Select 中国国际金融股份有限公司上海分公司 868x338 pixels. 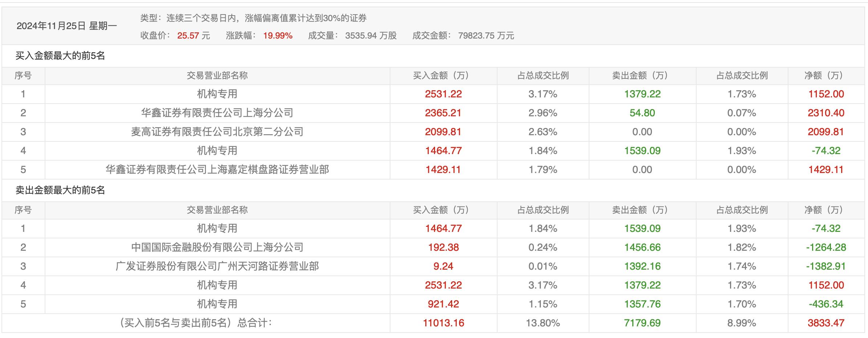pos(217,248)
